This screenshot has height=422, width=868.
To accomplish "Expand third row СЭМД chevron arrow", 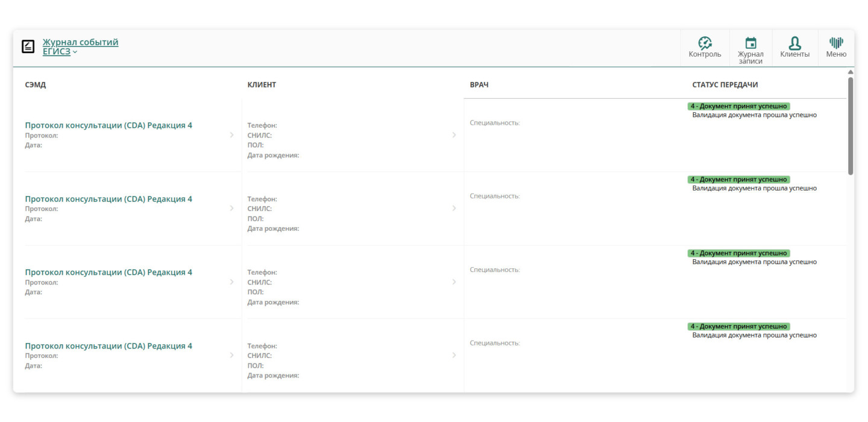I will (x=231, y=282).
